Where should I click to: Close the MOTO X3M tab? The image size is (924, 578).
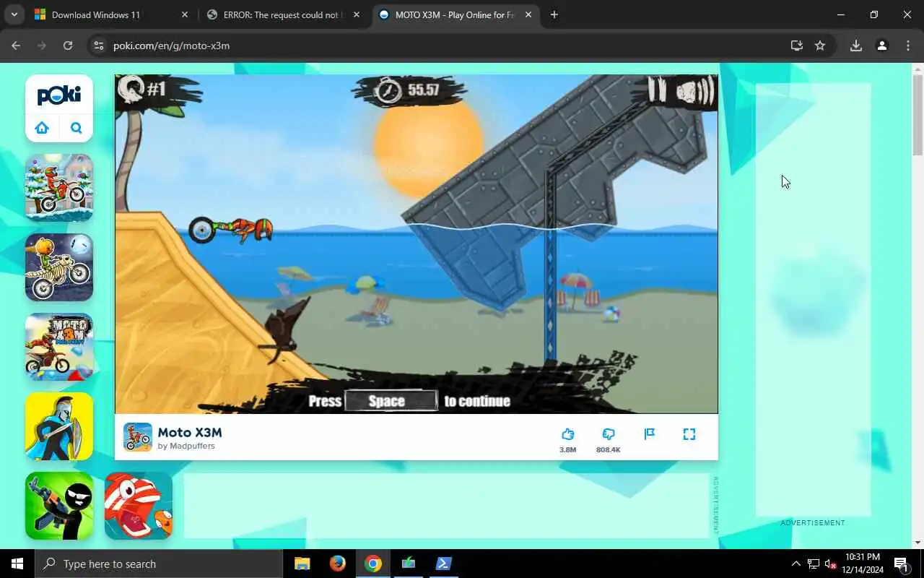click(528, 14)
